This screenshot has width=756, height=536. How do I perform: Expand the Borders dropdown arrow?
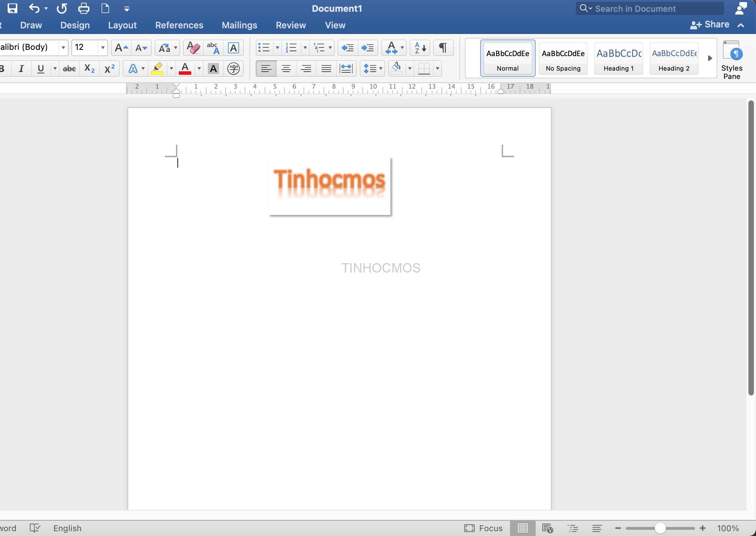pos(438,69)
